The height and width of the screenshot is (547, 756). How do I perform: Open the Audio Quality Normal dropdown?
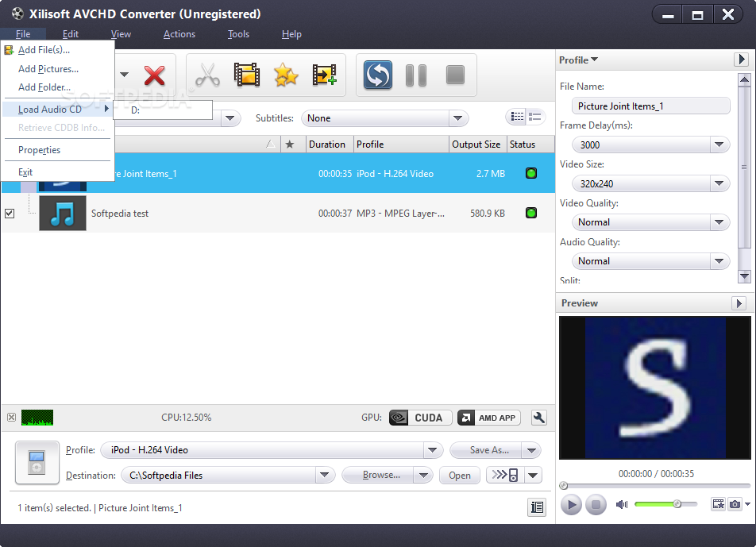pos(719,261)
